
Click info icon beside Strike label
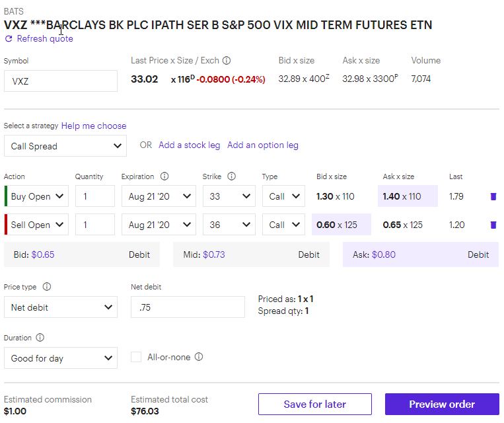click(x=232, y=176)
